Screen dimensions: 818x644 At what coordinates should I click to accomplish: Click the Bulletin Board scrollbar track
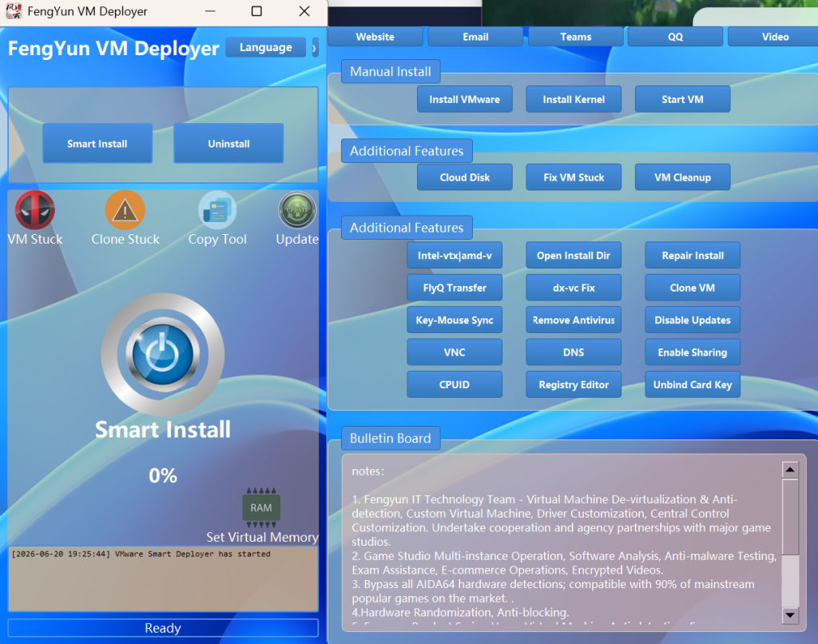pyautogui.click(x=790, y=581)
